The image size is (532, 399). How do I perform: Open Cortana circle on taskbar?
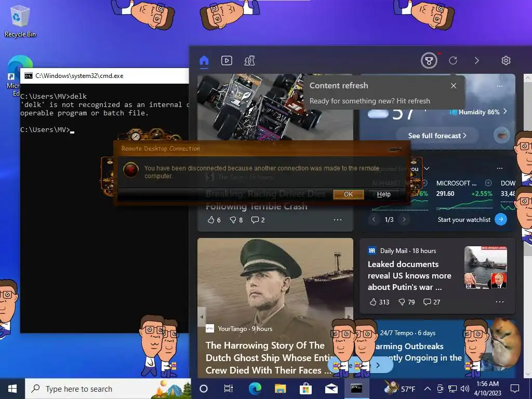[204, 389]
